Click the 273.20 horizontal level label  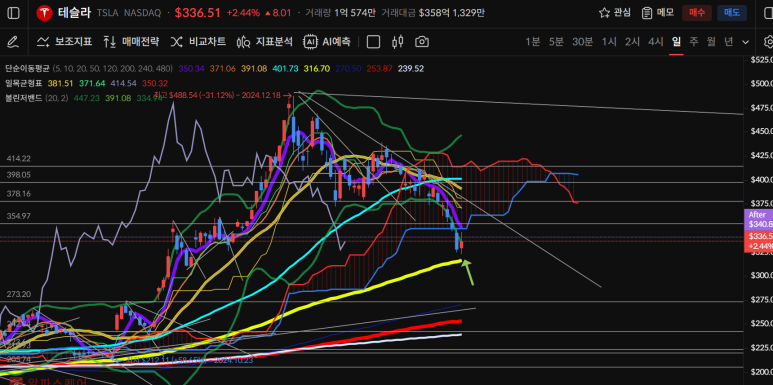pos(19,294)
